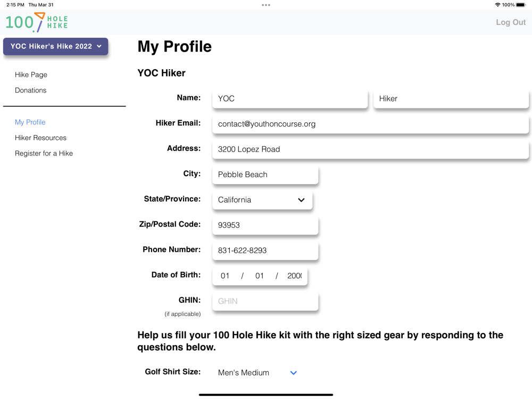Click the Address field

pos(370,149)
